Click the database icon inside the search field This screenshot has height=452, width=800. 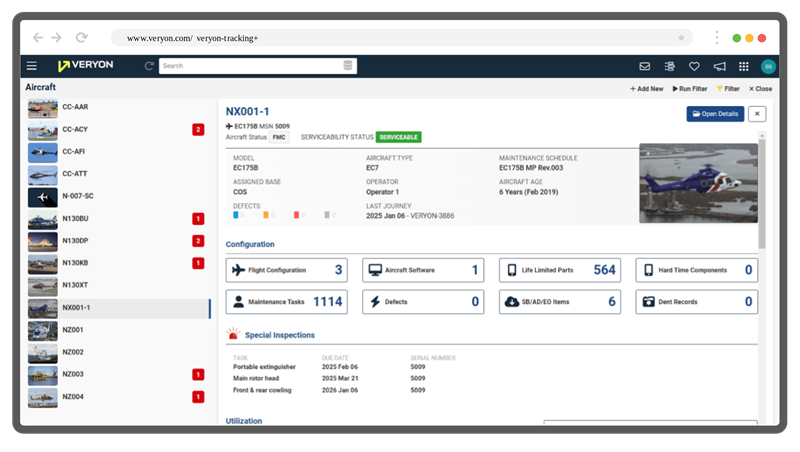(x=347, y=66)
